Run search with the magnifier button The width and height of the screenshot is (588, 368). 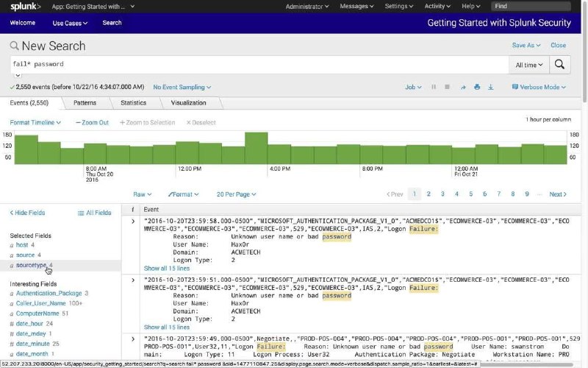click(x=559, y=65)
